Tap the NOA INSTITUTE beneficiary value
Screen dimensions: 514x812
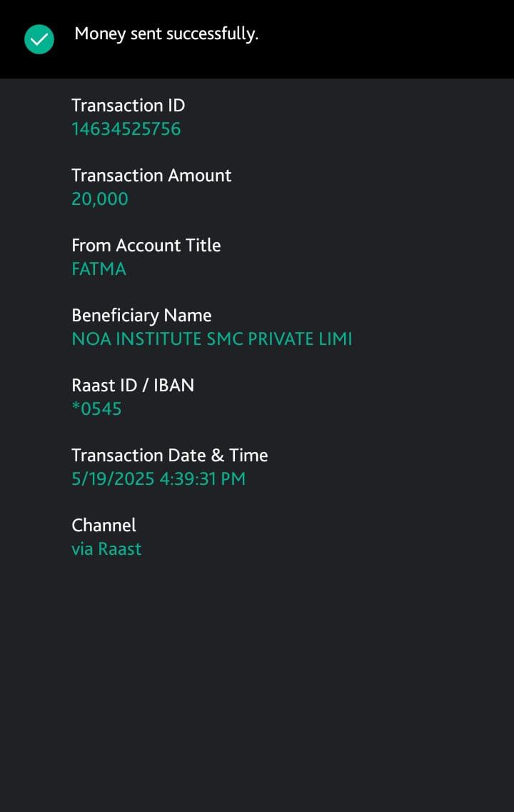[211, 339]
